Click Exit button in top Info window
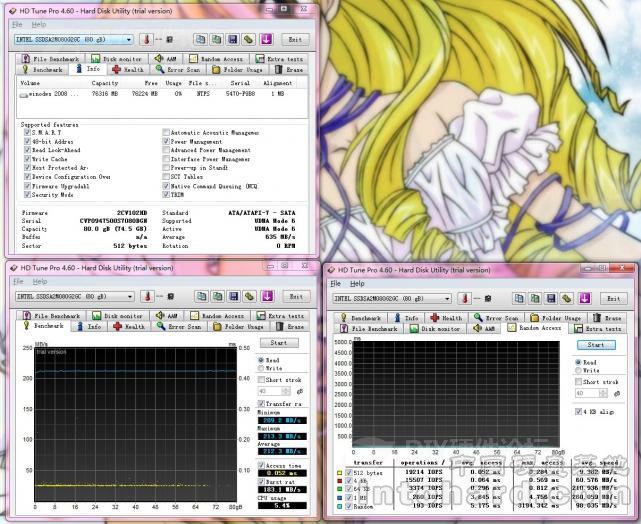The width and height of the screenshot is (641, 524). (295, 40)
